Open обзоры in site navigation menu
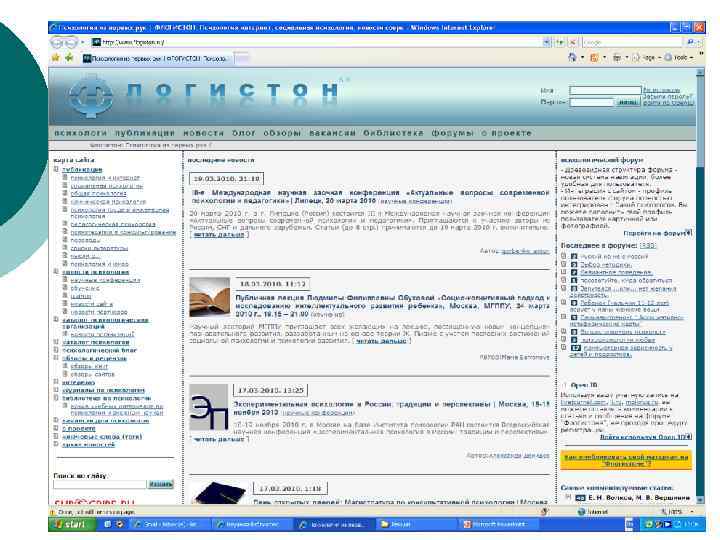The width and height of the screenshot is (720, 540). [282, 133]
